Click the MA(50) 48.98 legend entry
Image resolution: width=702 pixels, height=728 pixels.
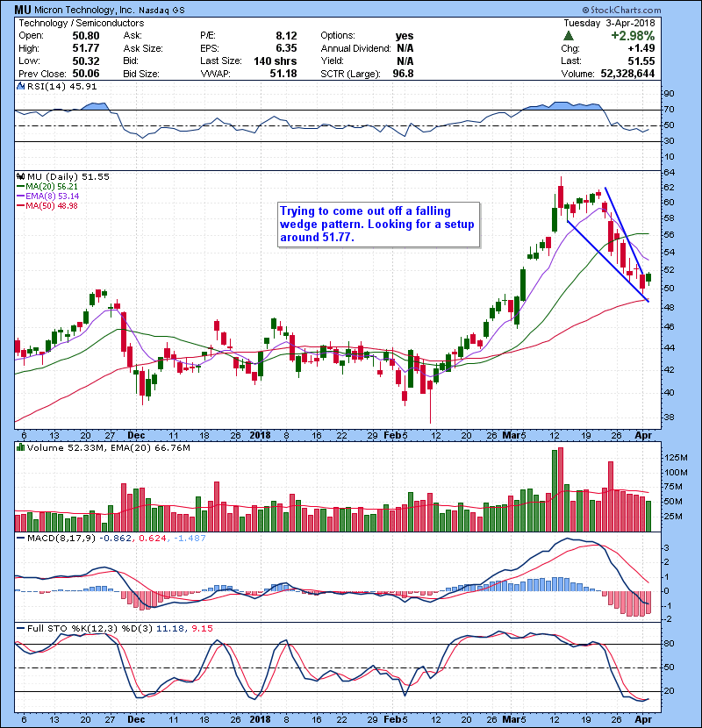[52, 205]
